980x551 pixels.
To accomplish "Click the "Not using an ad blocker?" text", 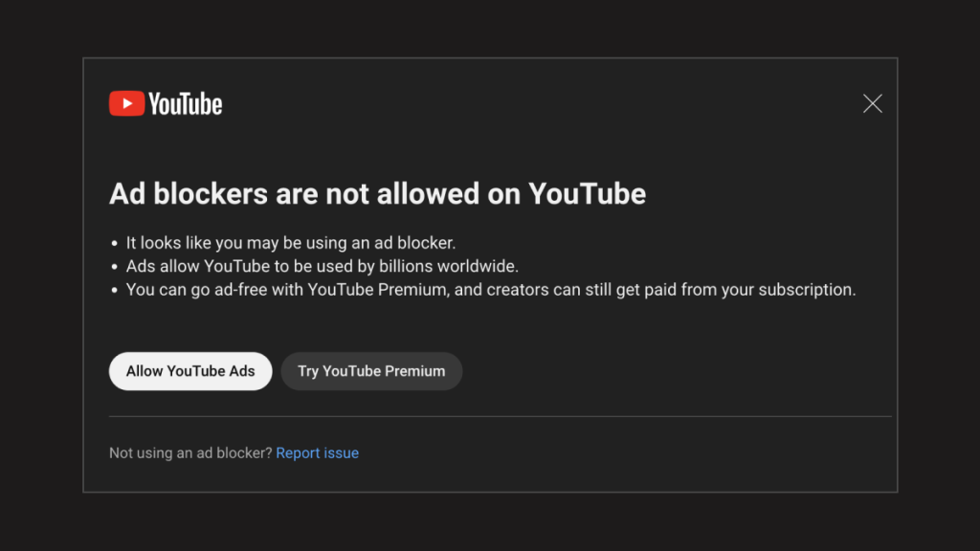I will click(190, 452).
